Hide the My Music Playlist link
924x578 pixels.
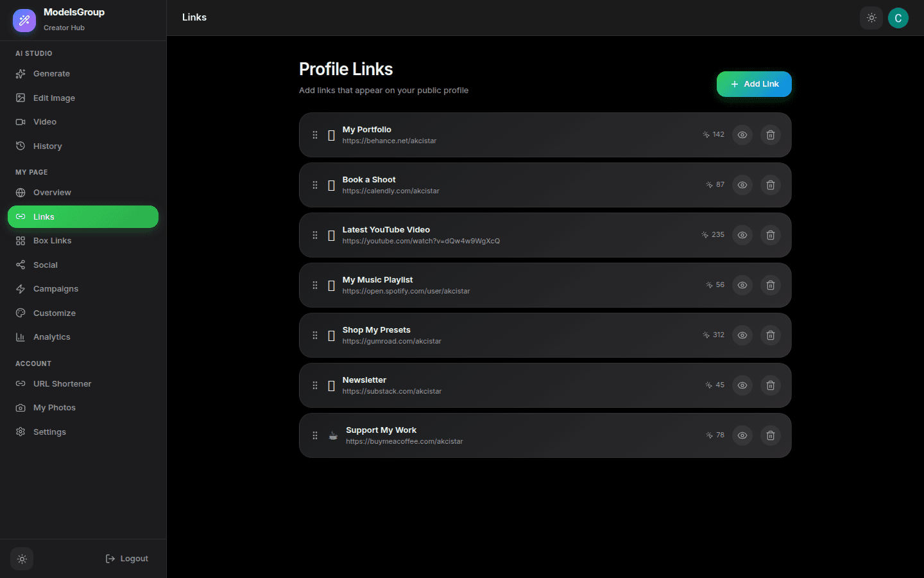[742, 285]
